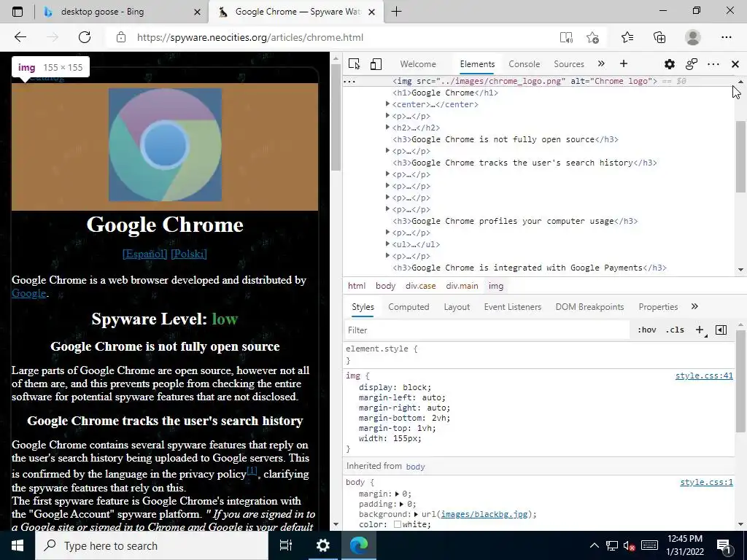Add this page to favorites star
The image size is (747, 560).
click(x=592, y=37)
